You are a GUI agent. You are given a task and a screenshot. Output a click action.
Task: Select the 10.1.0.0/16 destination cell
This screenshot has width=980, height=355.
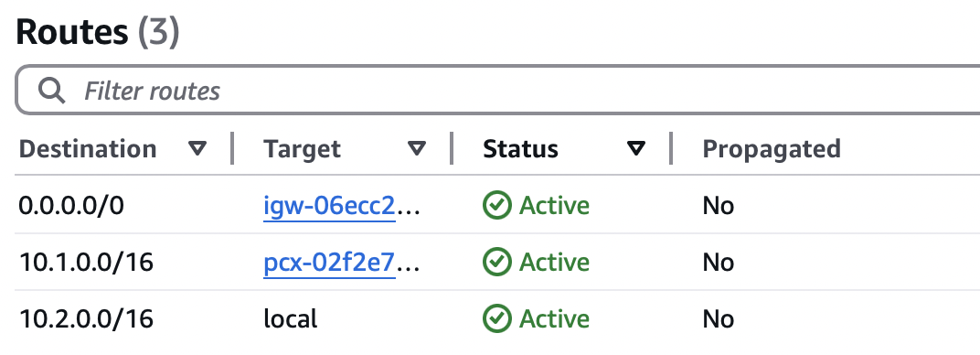86,263
